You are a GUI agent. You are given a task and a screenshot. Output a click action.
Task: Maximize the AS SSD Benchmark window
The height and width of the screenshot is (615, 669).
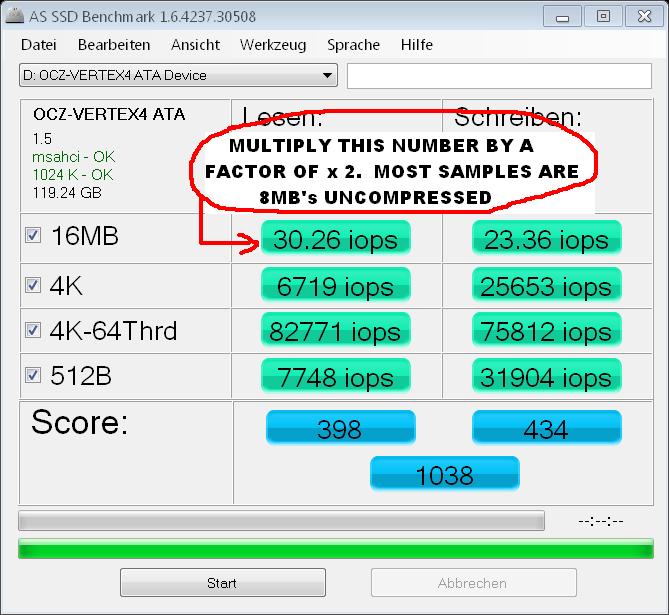coord(603,17)
